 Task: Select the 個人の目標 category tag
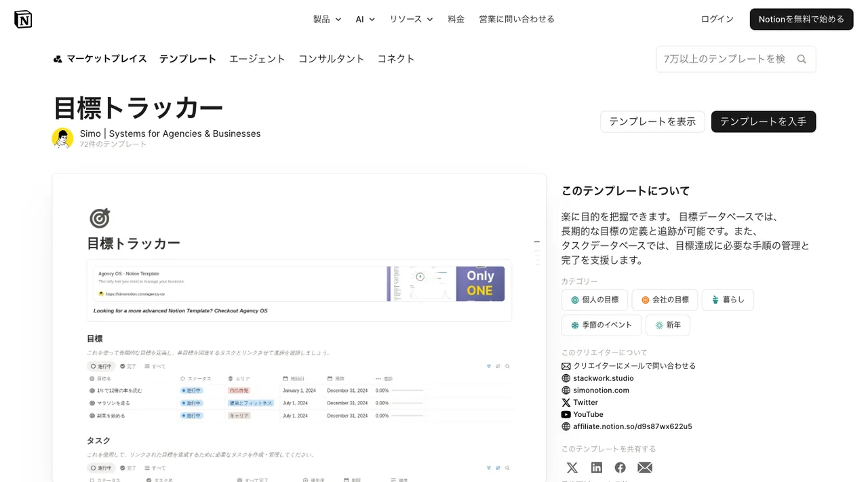click(x=595, y=300)
